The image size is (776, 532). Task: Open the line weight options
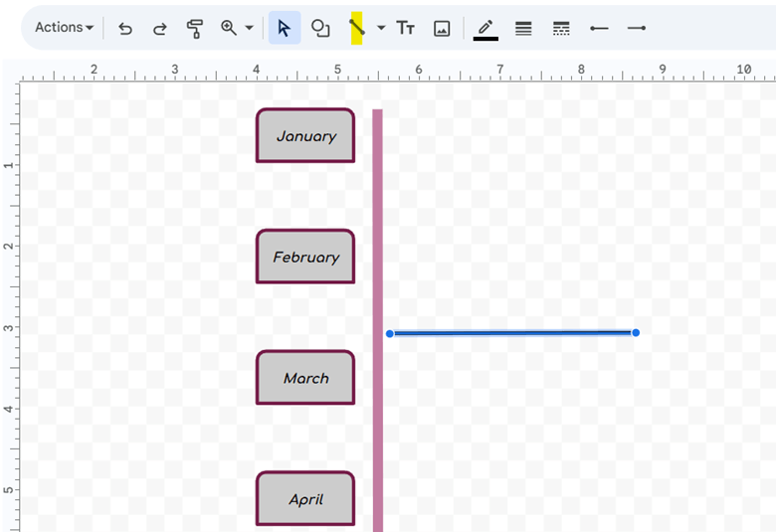click(x=523, y=29)
